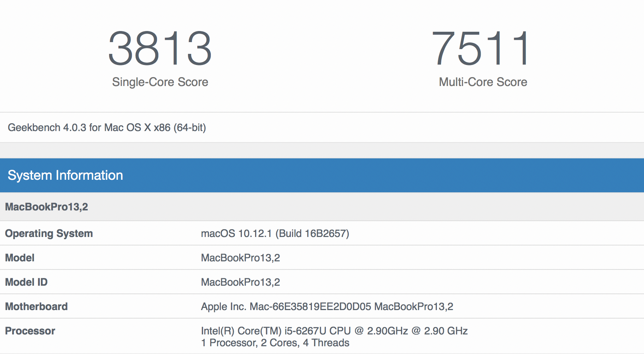The height and width of the screenshot is (354, 644).
Task: Select the MacBookPro13,2 value in Model ID row
Action: tap(240, 282)
